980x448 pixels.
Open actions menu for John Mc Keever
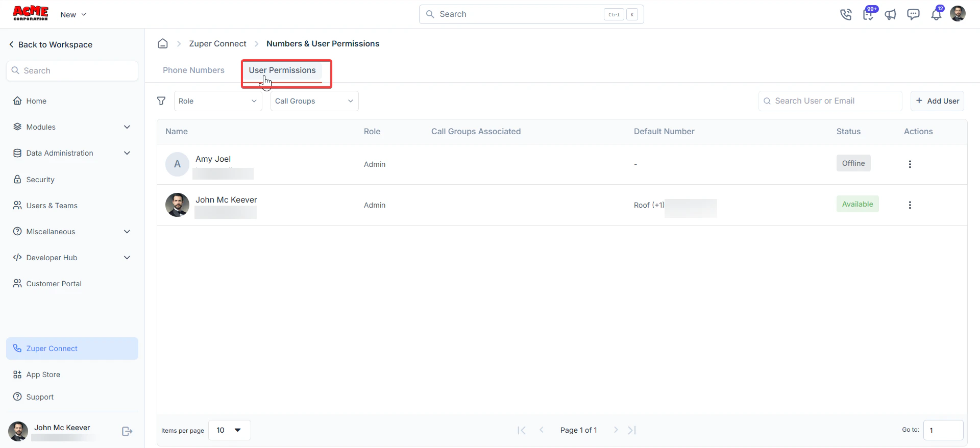point(910,205)
